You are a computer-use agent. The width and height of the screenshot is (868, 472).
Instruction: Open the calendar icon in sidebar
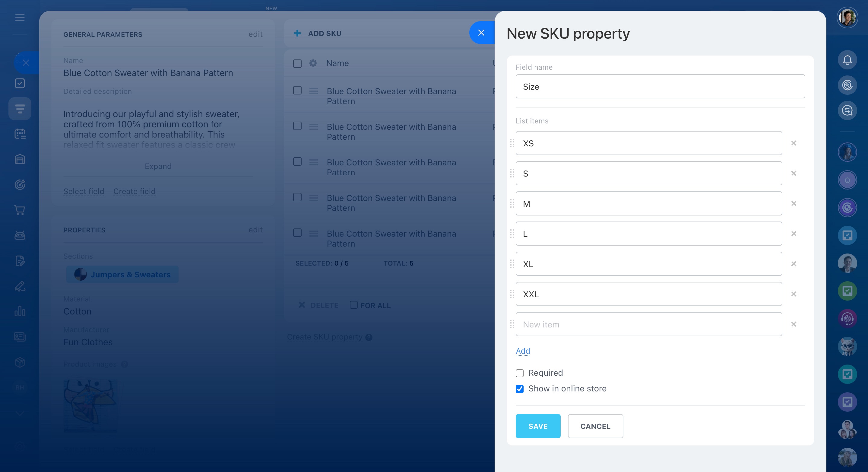pyautogui.click(x=20, y=134)
